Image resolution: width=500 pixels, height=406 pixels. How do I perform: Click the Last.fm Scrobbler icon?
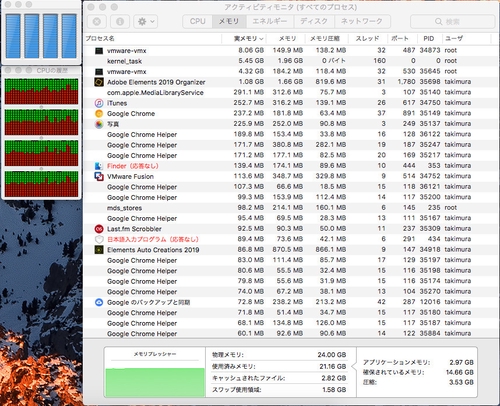[x=99, y=229]
